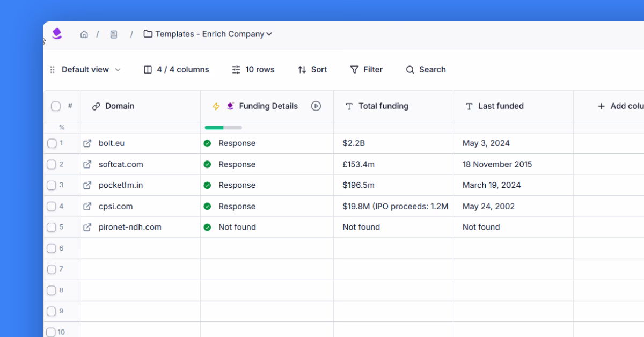The width and height of the screenshot is (644, 337).
Task: Click the $2.2B total funding cell
Action: [393, 143]
